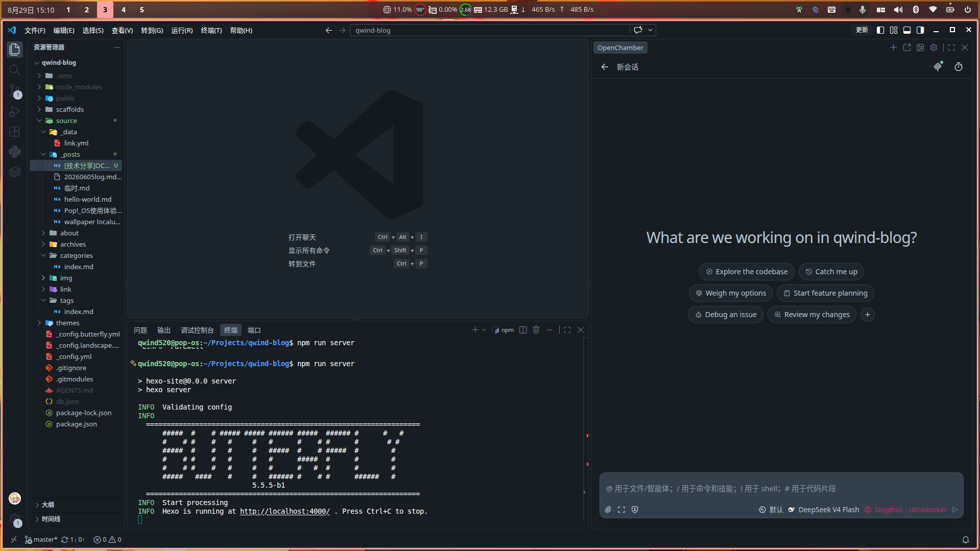Collapse the qwind-blog root folder

tap(37, 63)
